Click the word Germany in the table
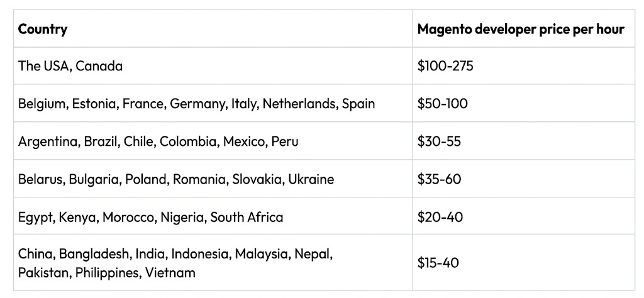This screenshot has height=298, width=644. pos(197,104)
